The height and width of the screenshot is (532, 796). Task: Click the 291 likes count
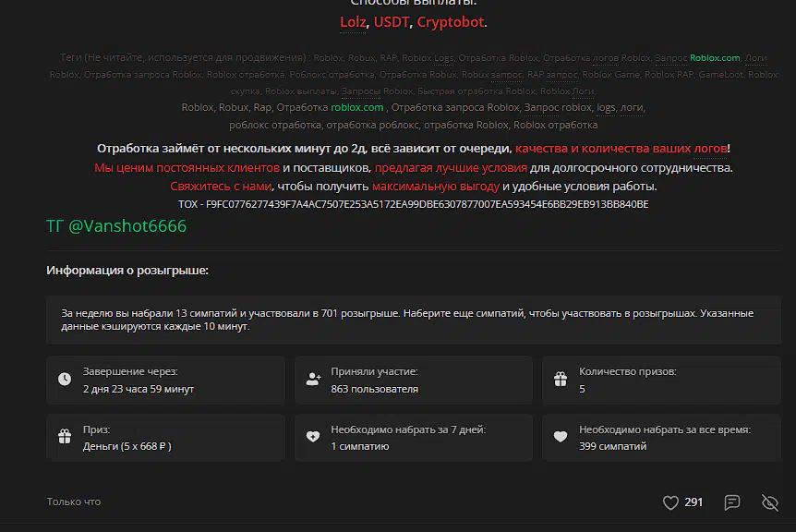pos(693,502)
